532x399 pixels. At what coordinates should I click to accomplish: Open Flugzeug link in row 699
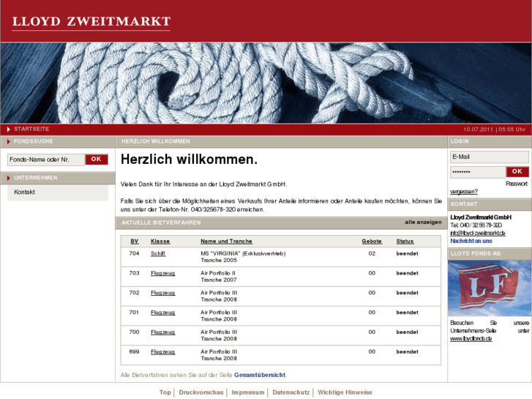[x=163, y=352]
